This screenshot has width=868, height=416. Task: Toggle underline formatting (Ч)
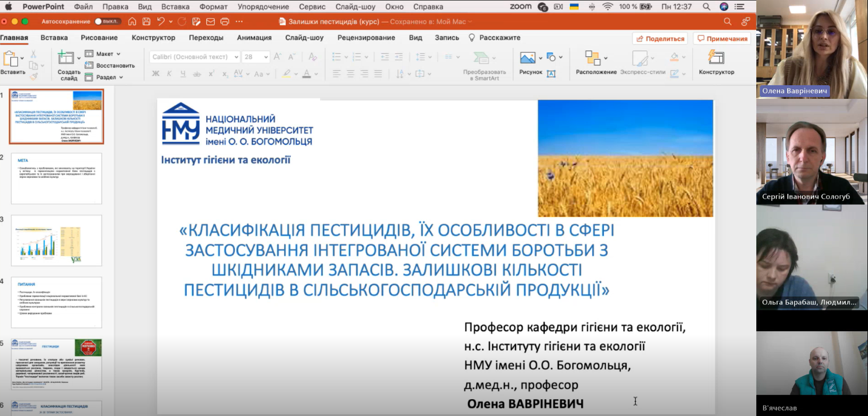(x=183, y=73)
